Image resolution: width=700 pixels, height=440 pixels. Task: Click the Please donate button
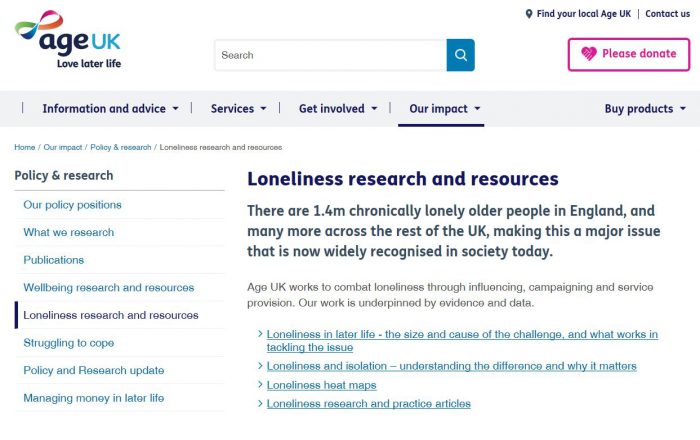(629, 54)
